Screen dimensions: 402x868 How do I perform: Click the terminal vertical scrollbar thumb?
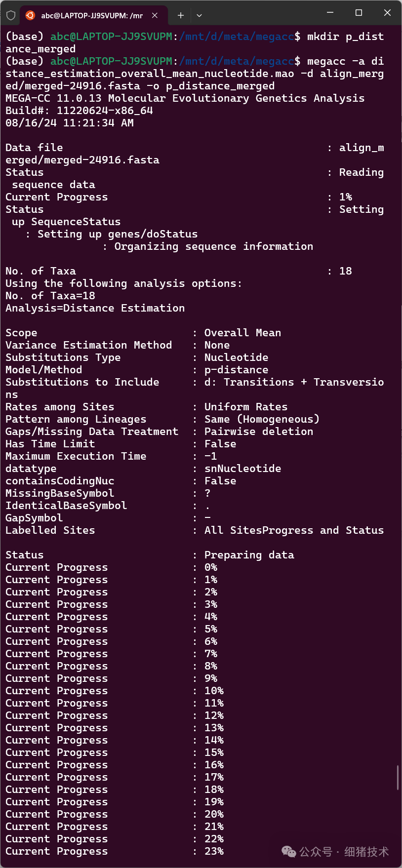point(398,778)
